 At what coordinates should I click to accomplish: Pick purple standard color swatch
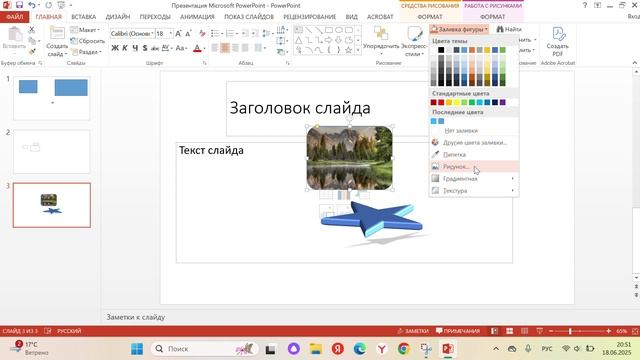(x=502, y=102)
